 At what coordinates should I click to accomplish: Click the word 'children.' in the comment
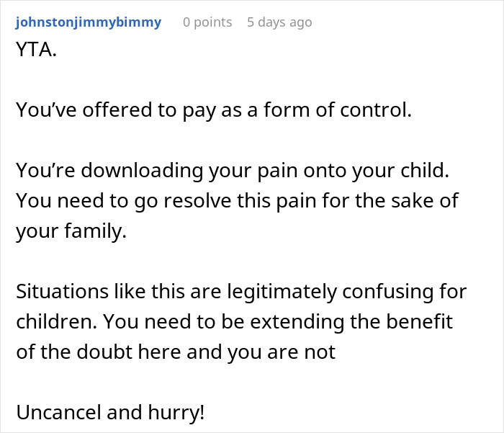[x=51, y=323]
